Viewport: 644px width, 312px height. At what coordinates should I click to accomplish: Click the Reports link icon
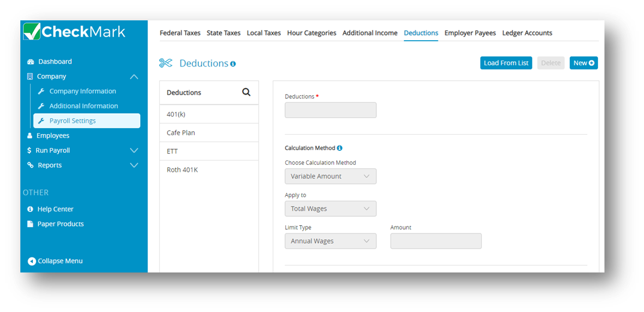pos(30,165)
